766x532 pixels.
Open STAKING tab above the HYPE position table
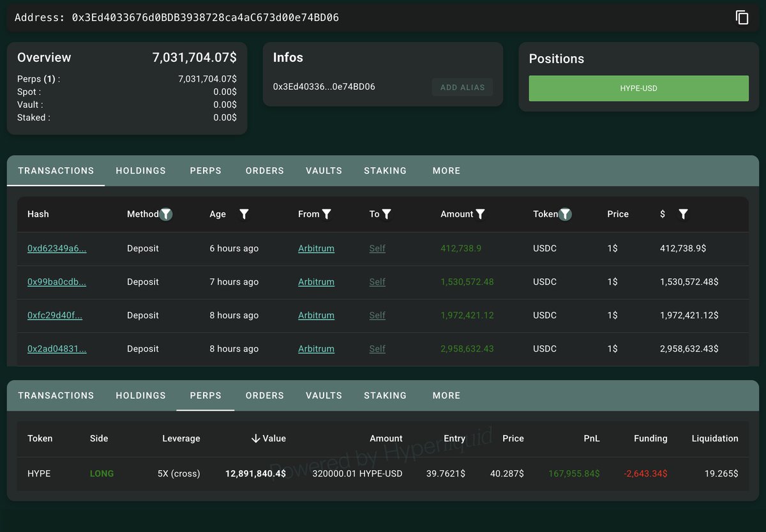pos(385,395)
